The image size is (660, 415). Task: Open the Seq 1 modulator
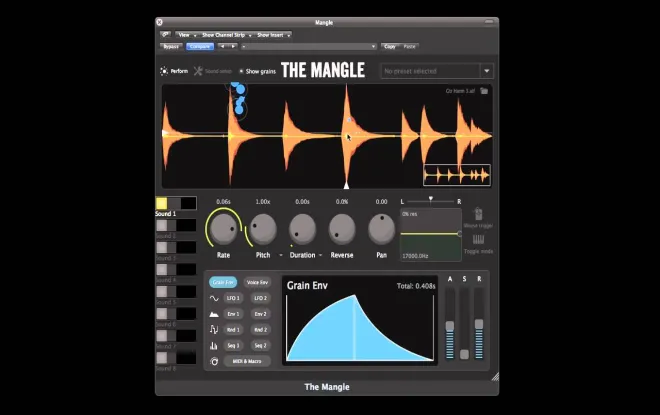pos(233,346)
